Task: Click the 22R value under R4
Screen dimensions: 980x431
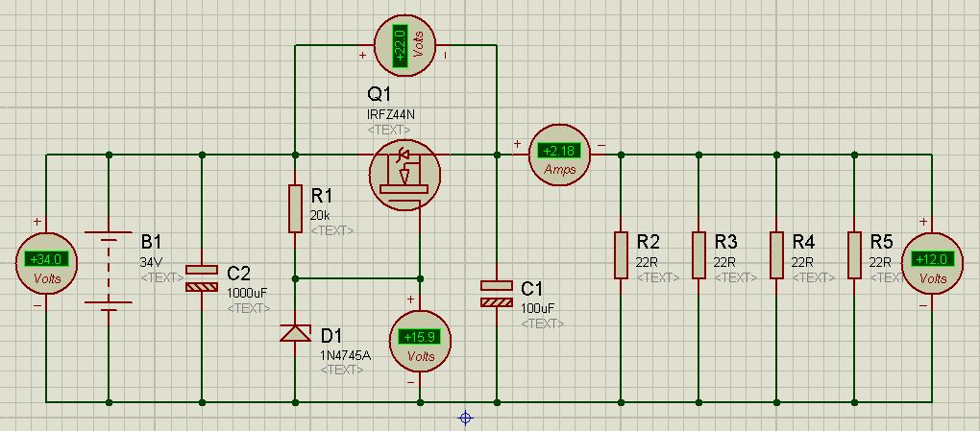Action: [802, 262]
